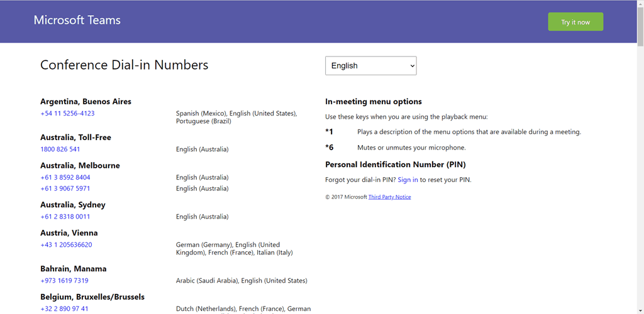Click Sydney number +61 2 8318 0011
This screenshot has height=314, width=644.
(65, 217)
